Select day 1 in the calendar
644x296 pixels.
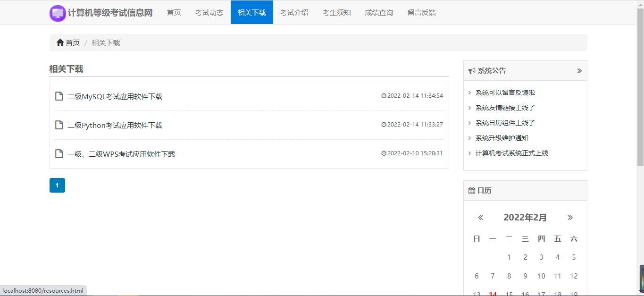click(509, 257)
